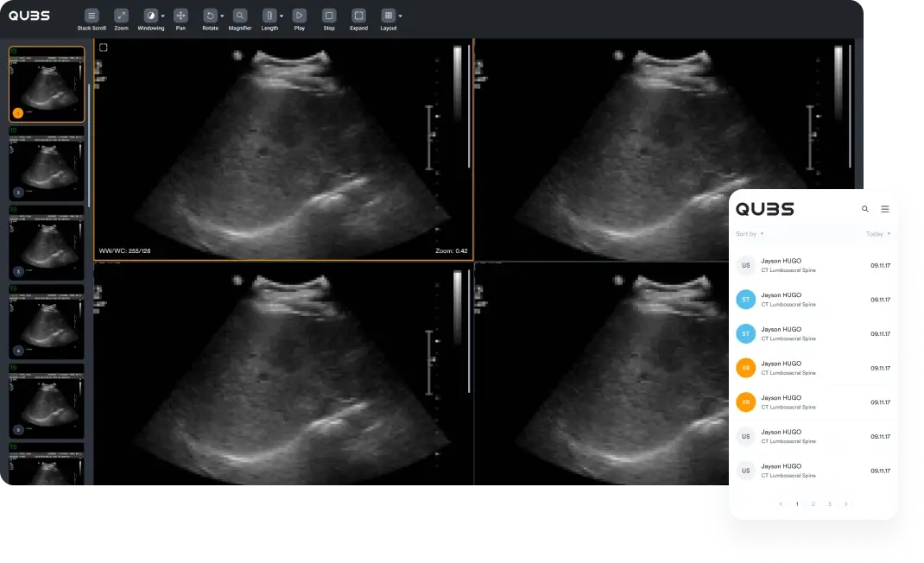This screenshot has width=924, height=563.
Task: Toggle fullscreen icon in top-left viewport corner
Action: [x=103, y=47]
